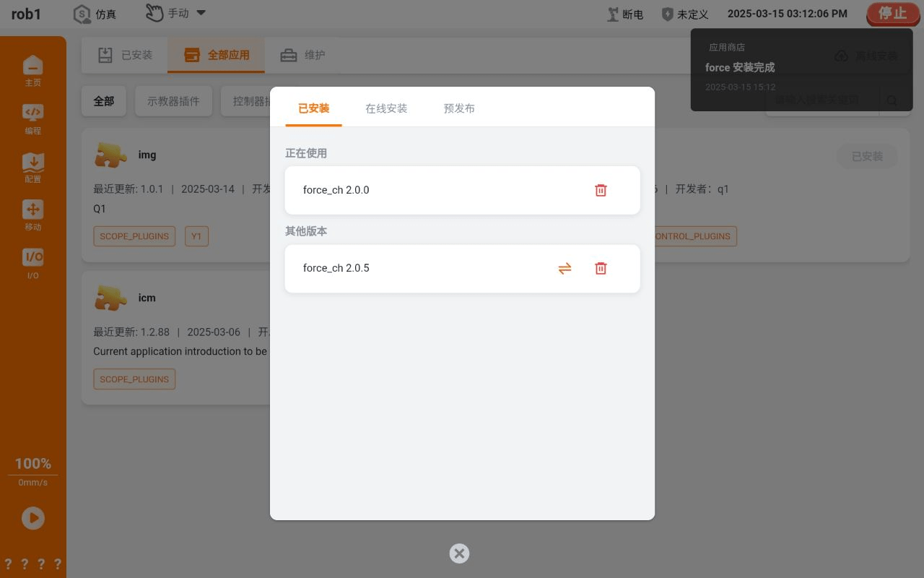Image resolution: width=924 pixels, height=578 pixels.
Task: Switch to force_ch 2.0.5 version
Action: (x=565, y=268)
